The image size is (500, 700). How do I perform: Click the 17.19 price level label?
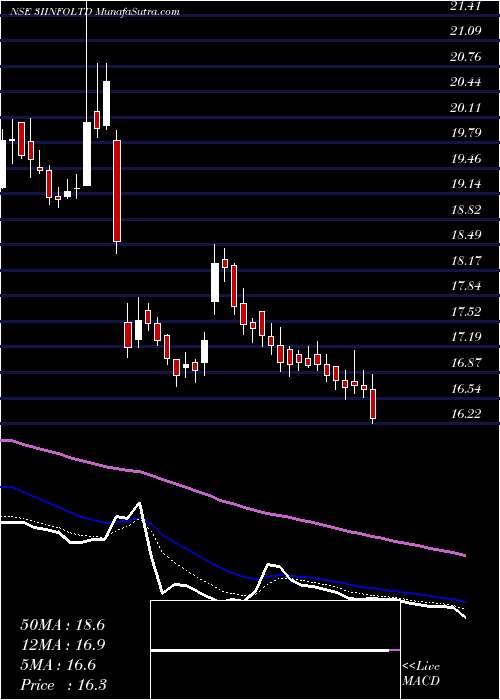click(x=468, y=337)
